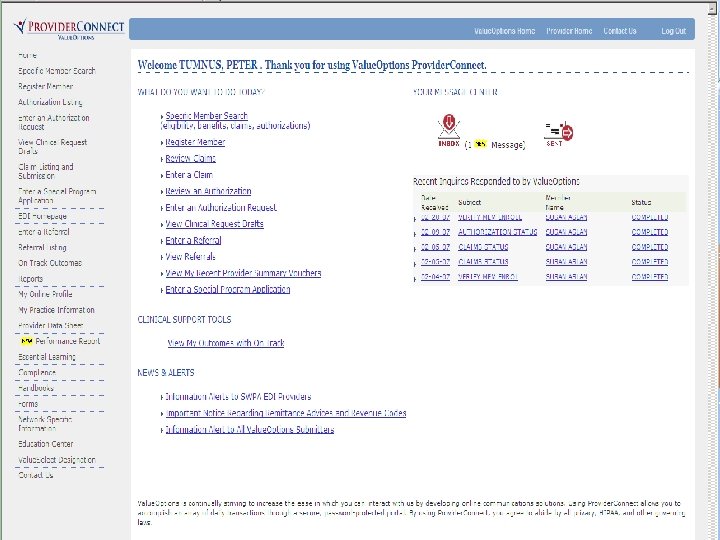Open Claim Listing and Submission in sidebar

[46, 171]
